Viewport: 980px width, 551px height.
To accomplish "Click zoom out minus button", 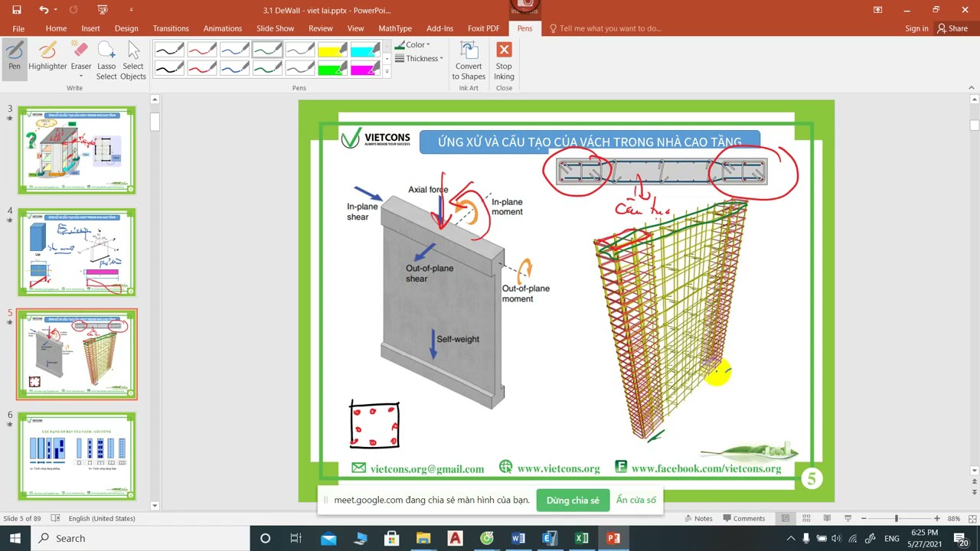I will 864,518.
